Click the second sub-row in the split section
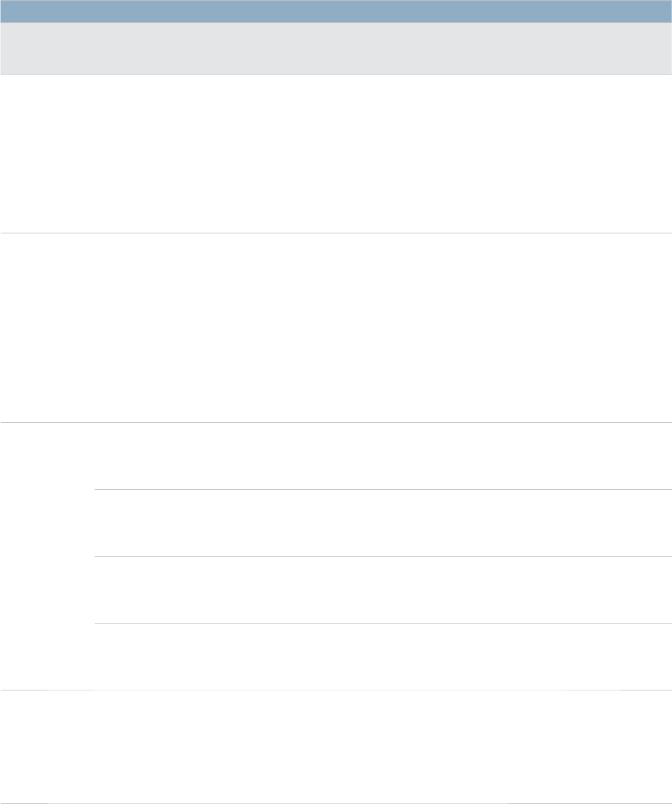 383,523
